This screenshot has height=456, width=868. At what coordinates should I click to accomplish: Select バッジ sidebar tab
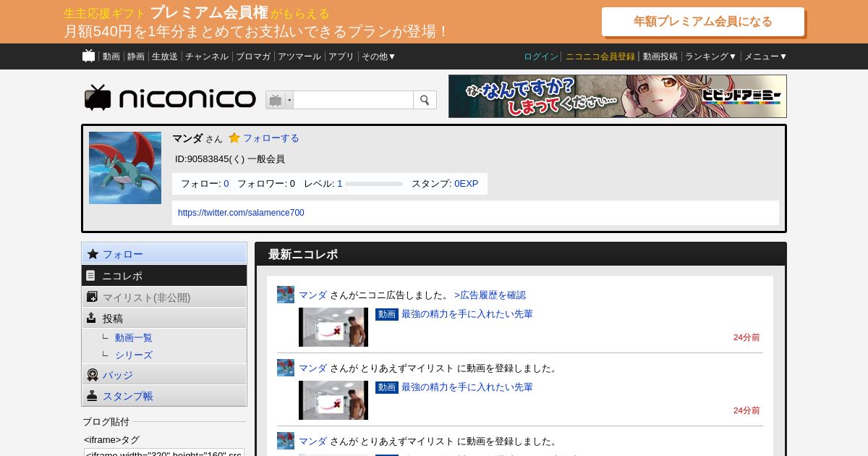pos(164,375)
